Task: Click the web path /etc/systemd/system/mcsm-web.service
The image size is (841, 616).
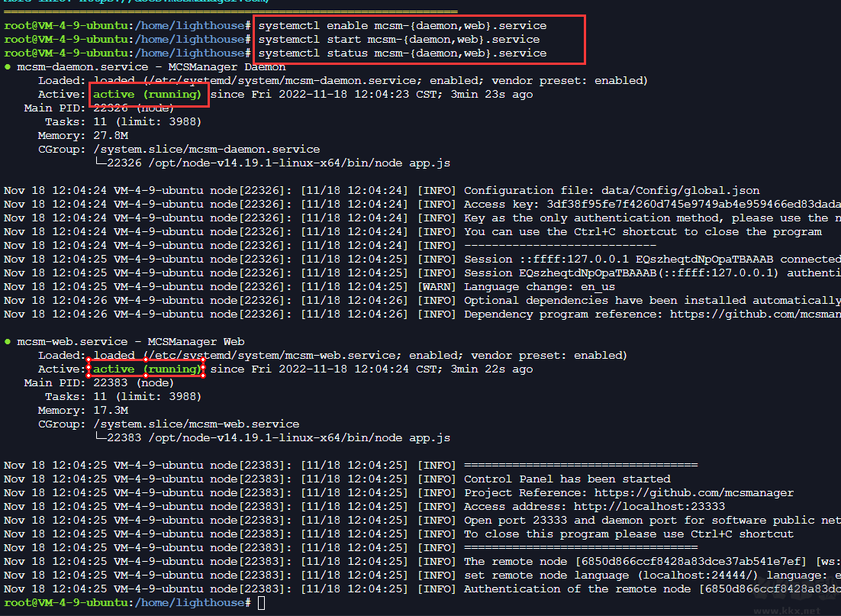Action: [272, 355]
